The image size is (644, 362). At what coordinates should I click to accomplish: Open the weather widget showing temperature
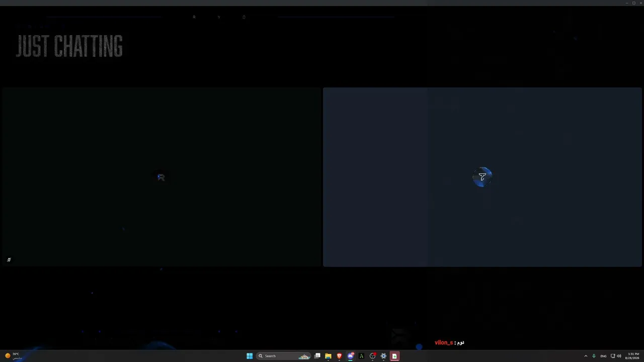(x=14, y=356)
